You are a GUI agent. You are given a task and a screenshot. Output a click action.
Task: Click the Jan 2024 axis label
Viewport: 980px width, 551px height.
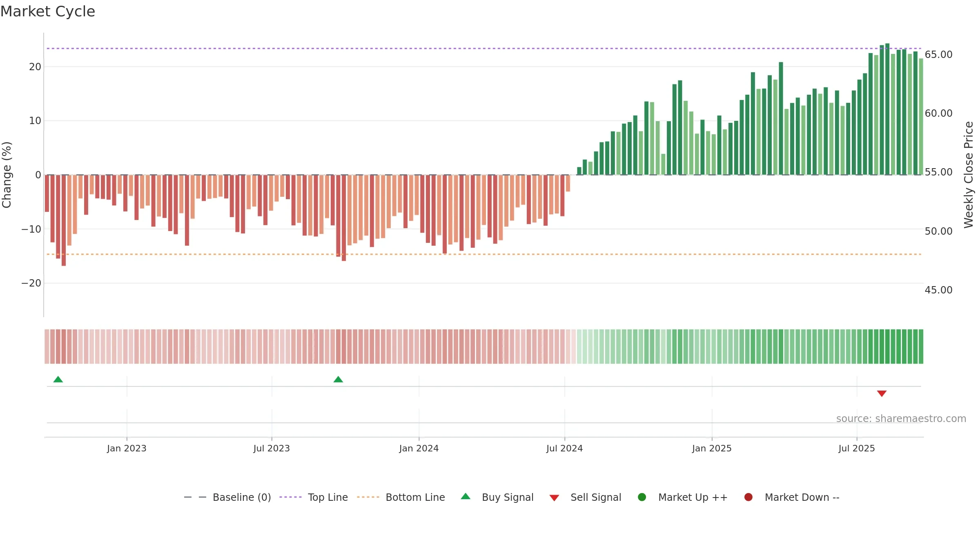pyautogui.click(x=419, y=448)
